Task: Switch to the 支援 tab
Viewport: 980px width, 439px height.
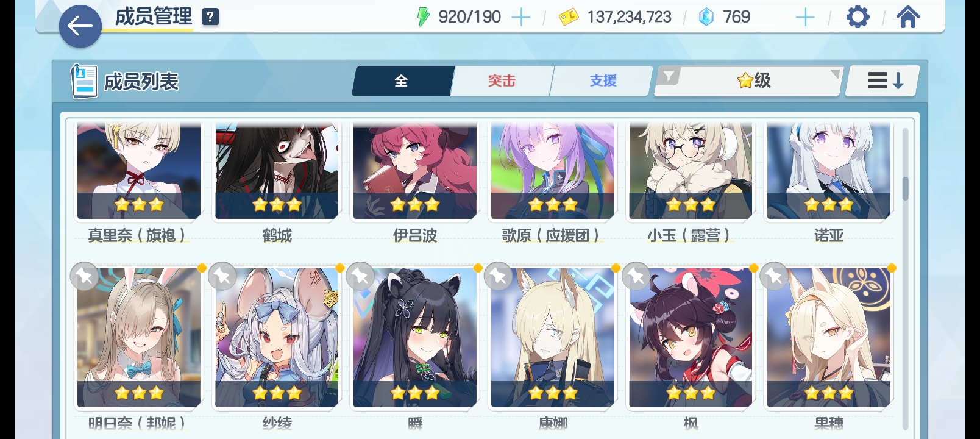Action: (603, 80)
